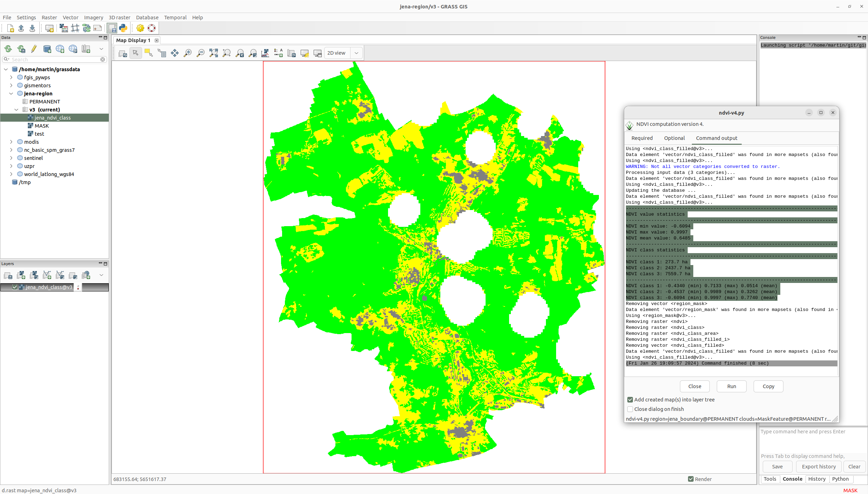The image size is (868, 494).
Task: Select the 2D view dropdown button
Action: pos(356,53)
